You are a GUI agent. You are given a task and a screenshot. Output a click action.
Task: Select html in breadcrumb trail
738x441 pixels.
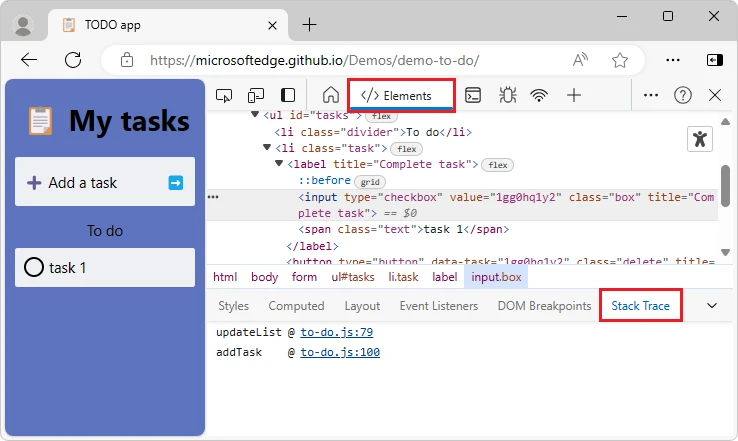225,277
